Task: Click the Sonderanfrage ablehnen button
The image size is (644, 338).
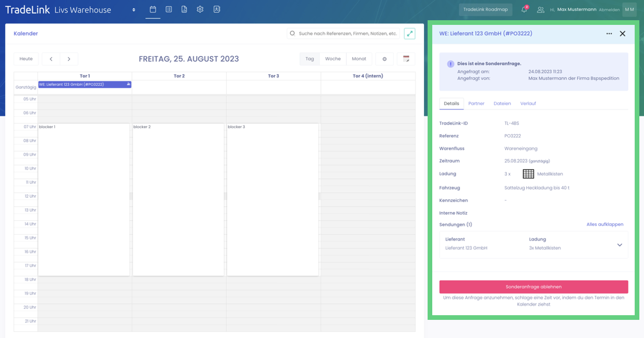Action: click(533, 287)
